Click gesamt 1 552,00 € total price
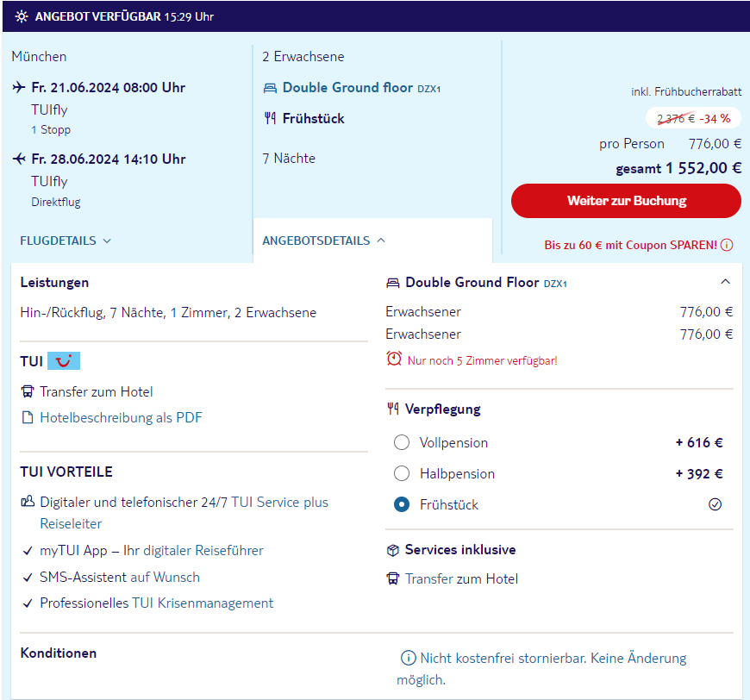This screenshot has height=700, width=750. (678, 168)
